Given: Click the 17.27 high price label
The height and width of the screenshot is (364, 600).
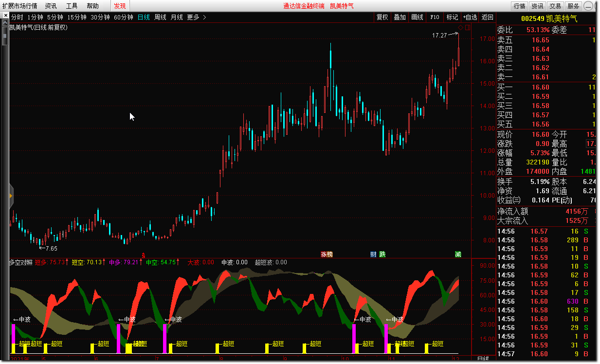Looking at the screenshot, I should [439, 36].
